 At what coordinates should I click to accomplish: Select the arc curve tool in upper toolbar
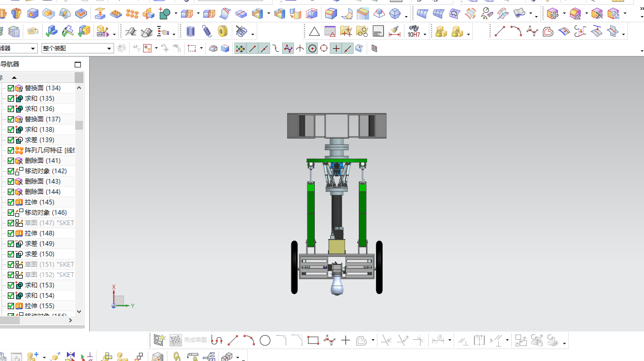click(x=516, y=32)
